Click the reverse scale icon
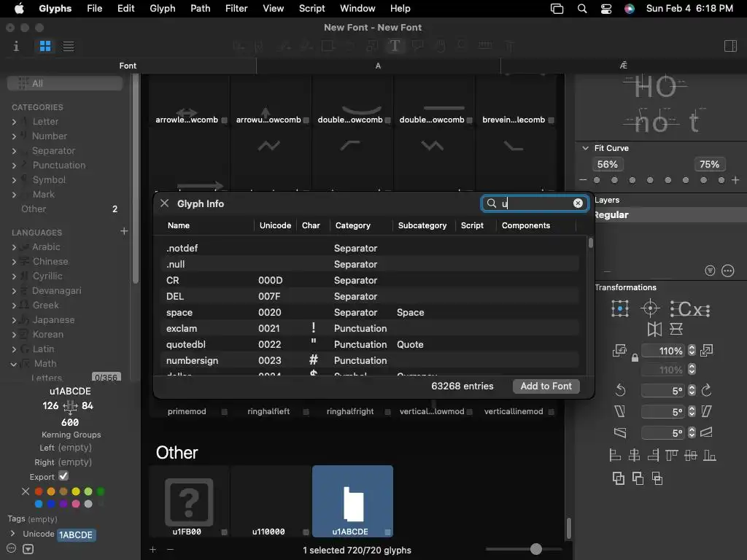 coord(619,351)
